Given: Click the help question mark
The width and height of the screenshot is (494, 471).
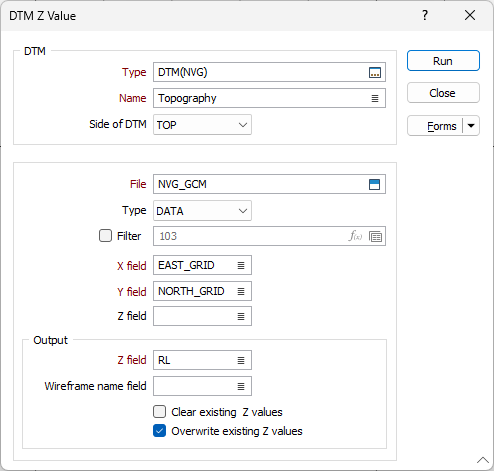Looking at the screenshot, I should point(425,15).
